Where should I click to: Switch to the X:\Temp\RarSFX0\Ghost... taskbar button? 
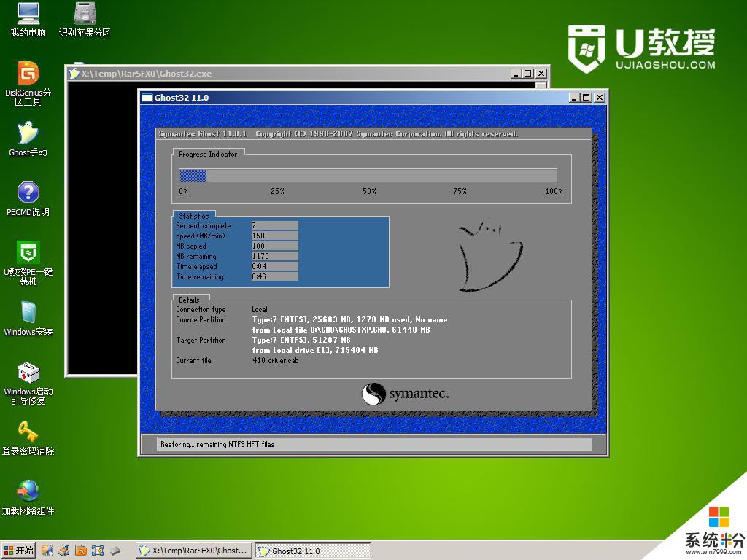pos(193,551)
